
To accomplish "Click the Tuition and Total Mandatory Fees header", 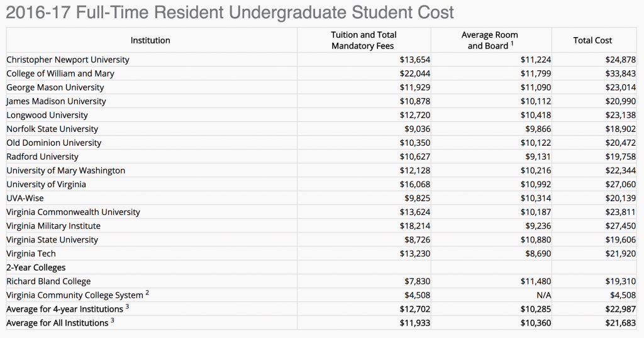I will [364, 40].
